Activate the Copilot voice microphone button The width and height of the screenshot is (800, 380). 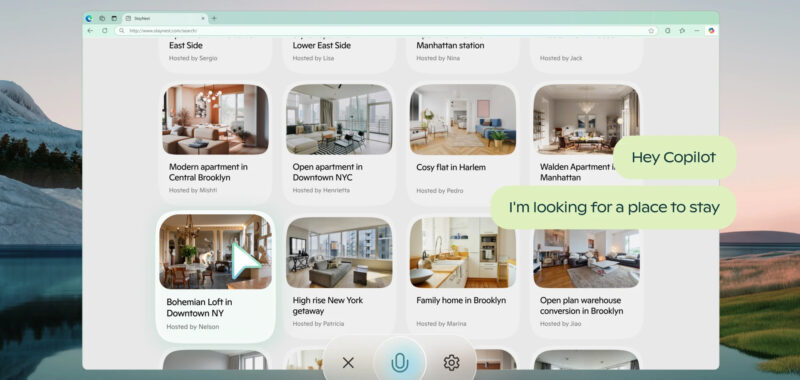[399, 363]
